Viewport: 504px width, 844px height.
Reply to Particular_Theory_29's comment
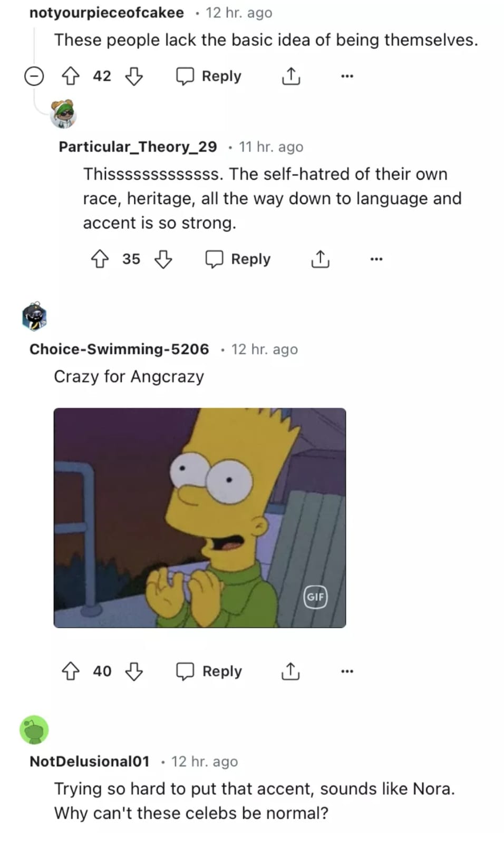point(238,259)
